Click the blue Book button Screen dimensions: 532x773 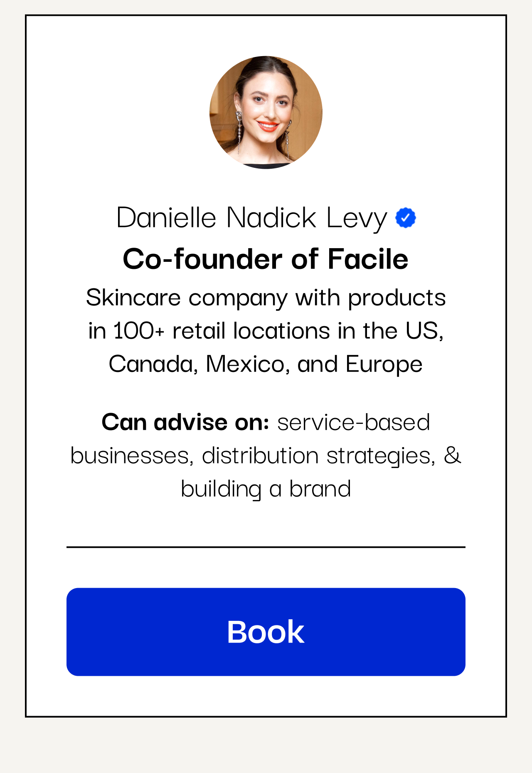point(266,632)
